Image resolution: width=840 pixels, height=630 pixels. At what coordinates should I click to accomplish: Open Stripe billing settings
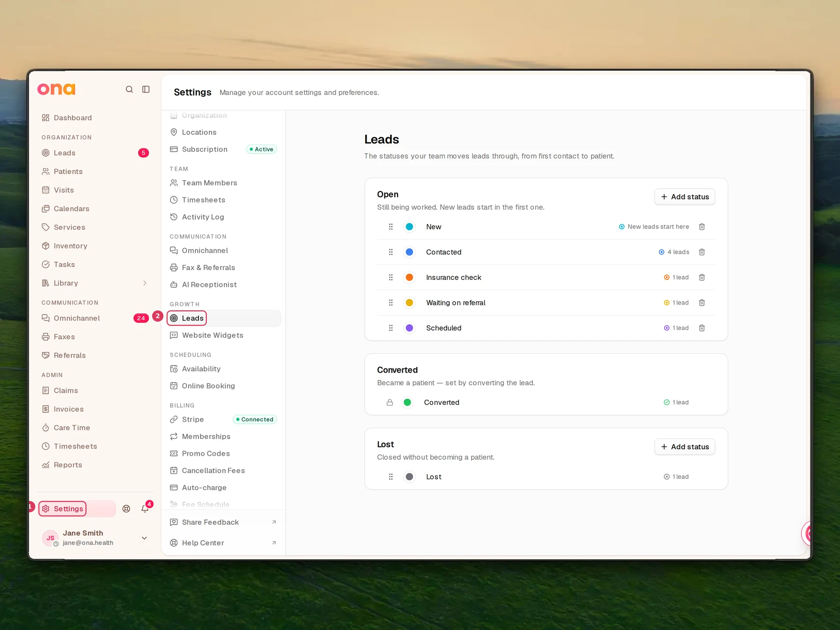(224, 419)
